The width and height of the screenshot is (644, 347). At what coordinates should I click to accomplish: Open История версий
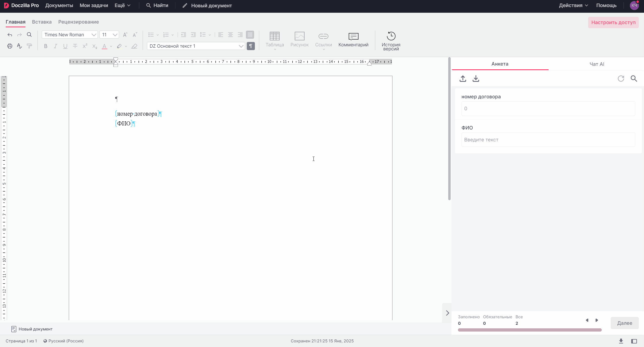[x=391, y=41]
